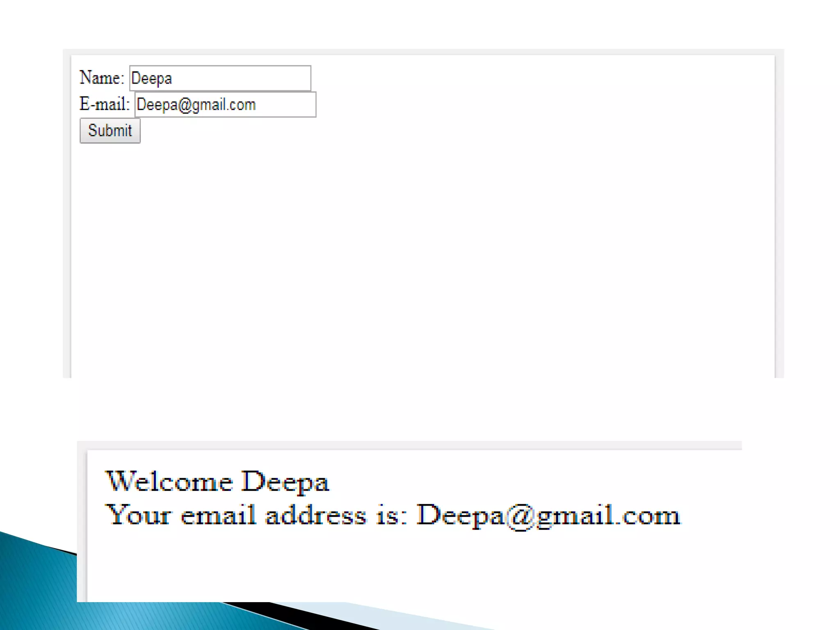Click the 'Your email address is:' text
Image resolution: width=840 pixels, height=630 pixels.
coord(256,515)
